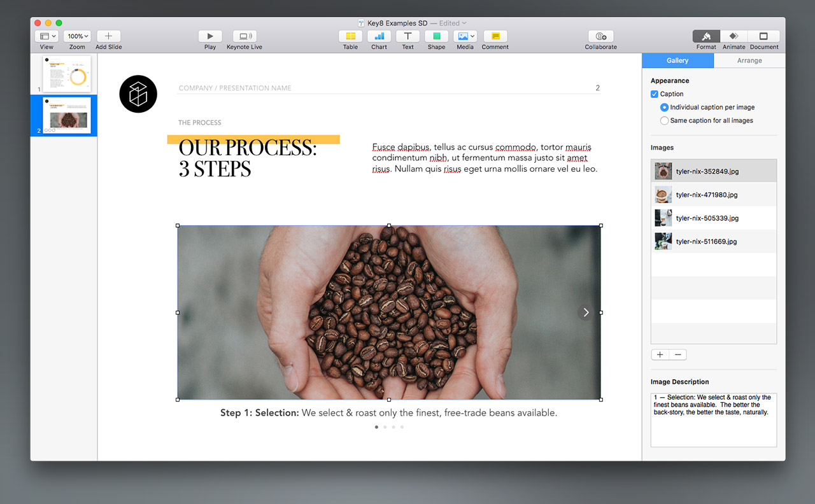Open the Media dropdown menu
Image resolution: width=815 pixels, height=504 pixels.
pos(465,36)
